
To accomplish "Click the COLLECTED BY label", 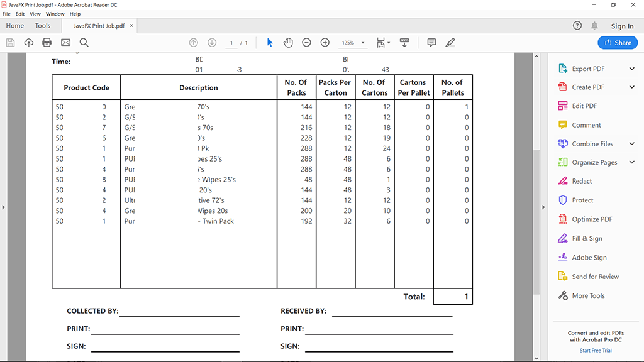I will (92, 311).
